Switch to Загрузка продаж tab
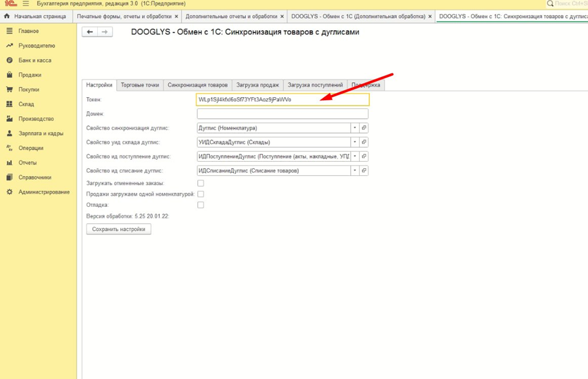Screen dimensions: 588x379 258,85
